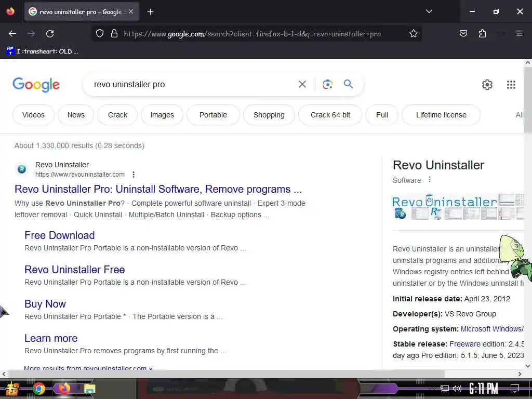Click the Revo Uninstaller images strip
Viewport: 532px width, 399px height.
pos(458,207)
